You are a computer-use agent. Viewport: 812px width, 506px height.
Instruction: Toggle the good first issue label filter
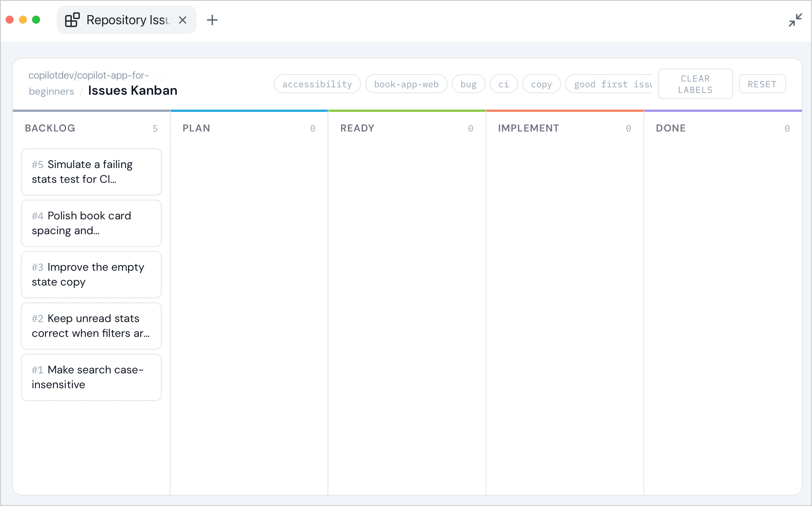(x=609, y=84)
